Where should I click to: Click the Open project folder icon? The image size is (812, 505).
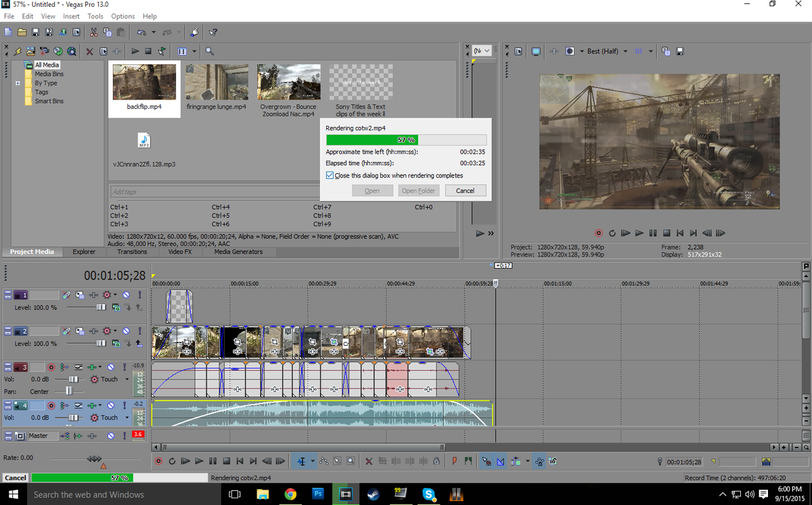point(22,32)
